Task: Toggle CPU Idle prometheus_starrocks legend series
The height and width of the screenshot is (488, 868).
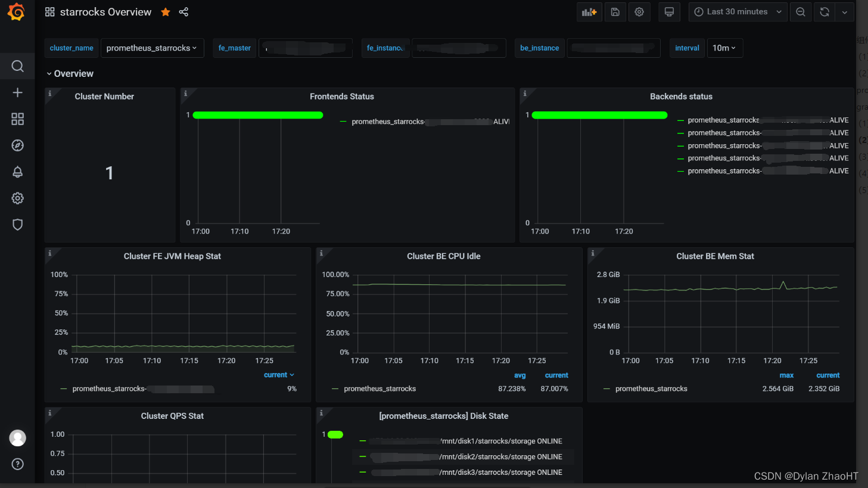Action: click(380, 389)
